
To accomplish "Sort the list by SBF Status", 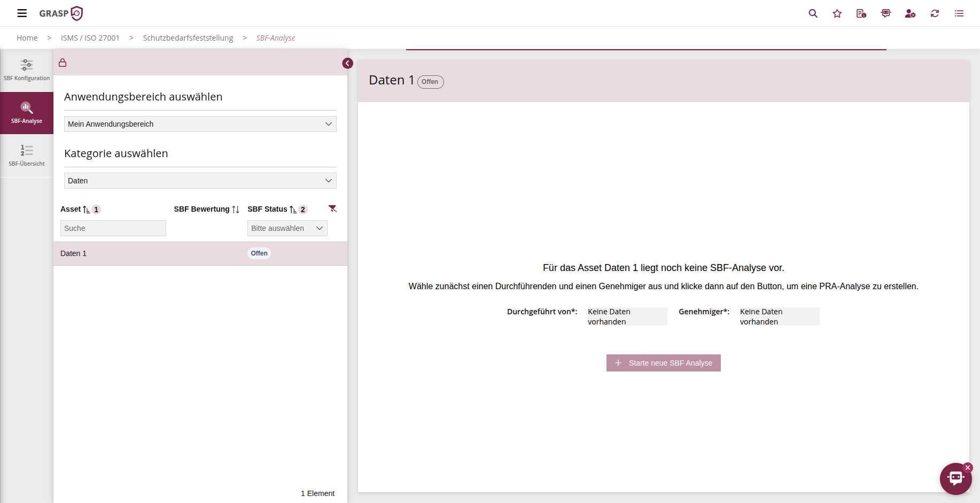I will click(293, 210).
